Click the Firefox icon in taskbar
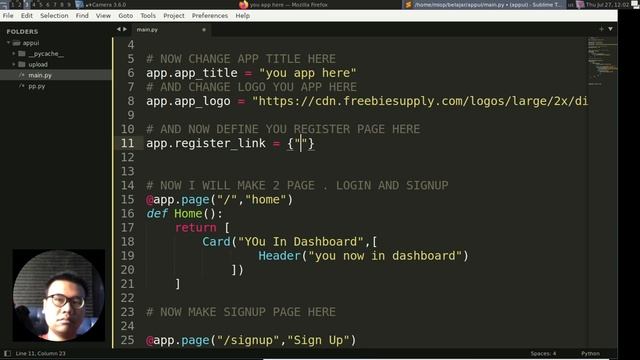Viewport: 640px width, 360px height. [x=244, y=5]
